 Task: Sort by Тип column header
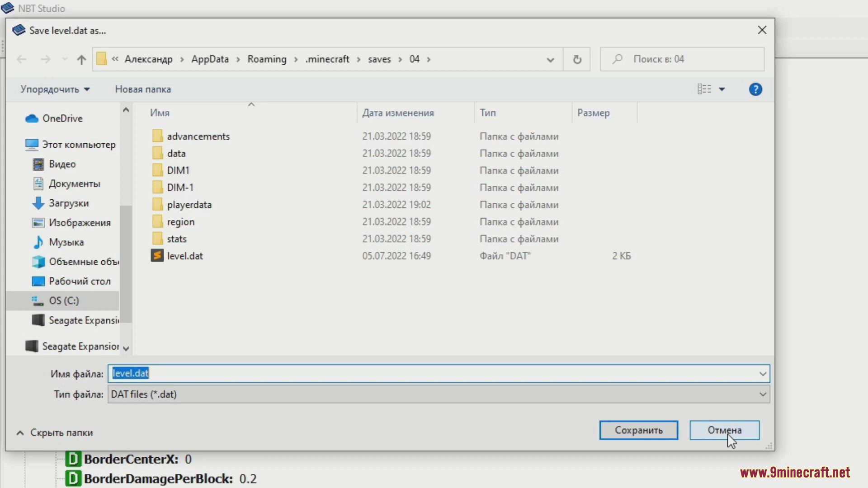click(x=487, y=113)
